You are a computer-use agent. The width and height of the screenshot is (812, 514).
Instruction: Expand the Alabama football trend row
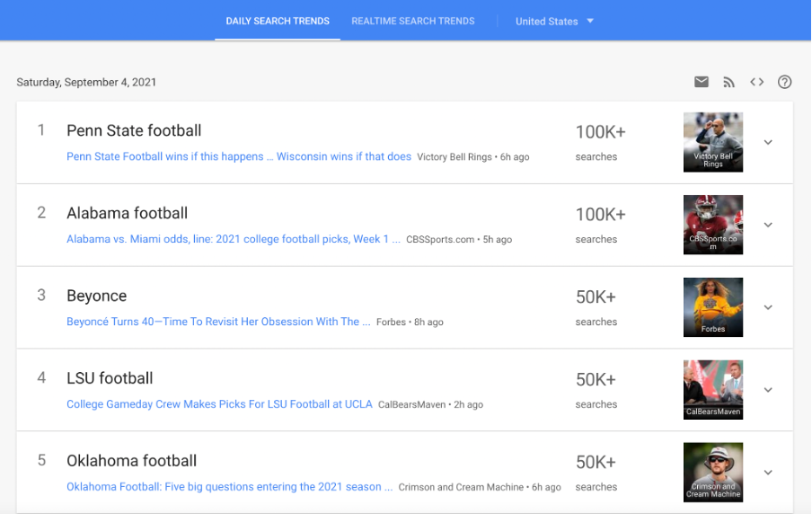pyautogui.click(x=768, y=225)
